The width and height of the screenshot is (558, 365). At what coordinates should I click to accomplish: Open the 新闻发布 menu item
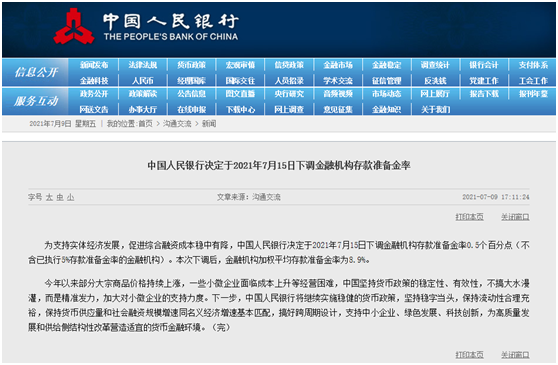(94, 65)
